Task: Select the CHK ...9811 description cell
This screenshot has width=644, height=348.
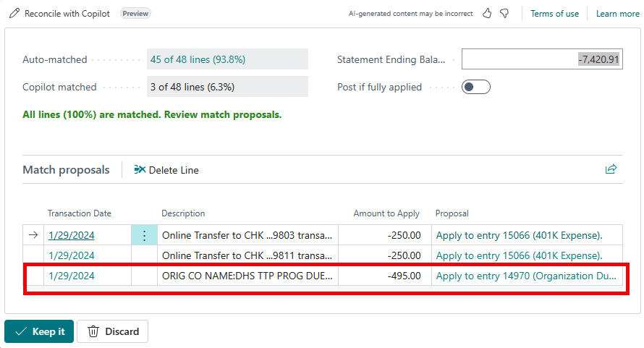Action: [x=247, y=255]
